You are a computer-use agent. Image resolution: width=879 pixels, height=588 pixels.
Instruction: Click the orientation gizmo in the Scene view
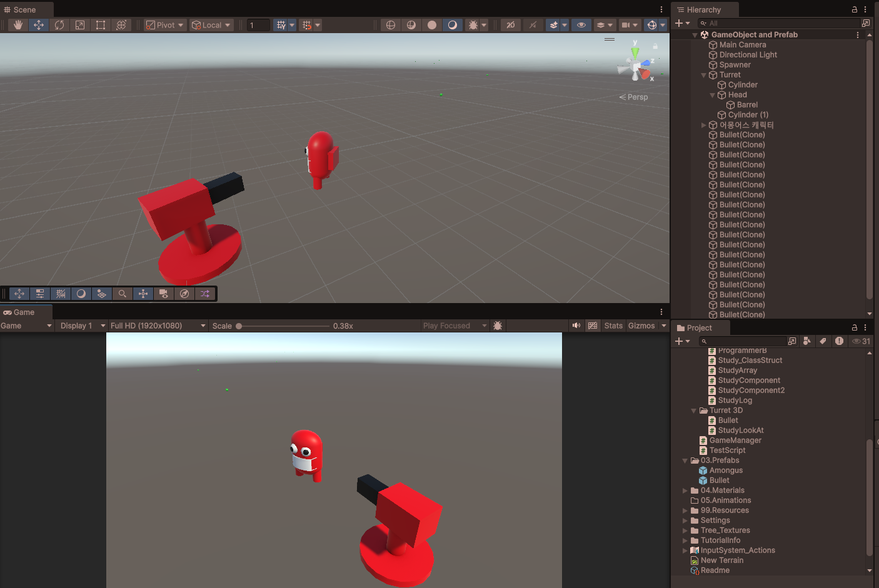pyautogui.click(x=636, y=66)
